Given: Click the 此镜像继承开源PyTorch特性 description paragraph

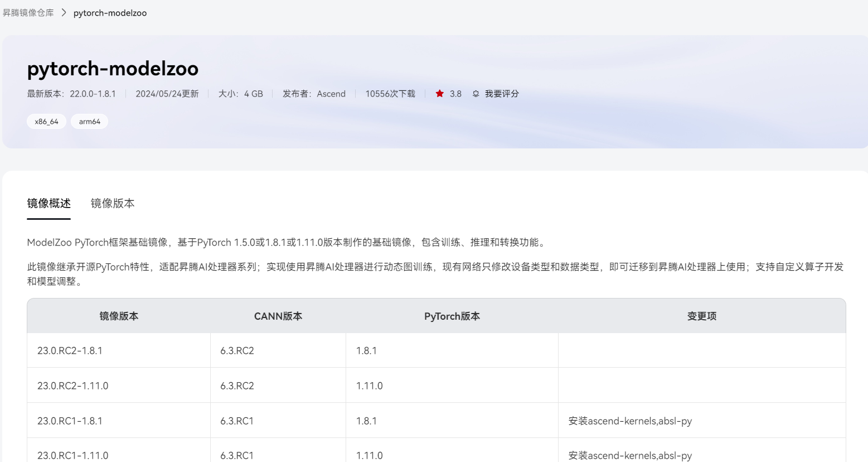Looking at the screenshot, I should [x=435, y=274].
